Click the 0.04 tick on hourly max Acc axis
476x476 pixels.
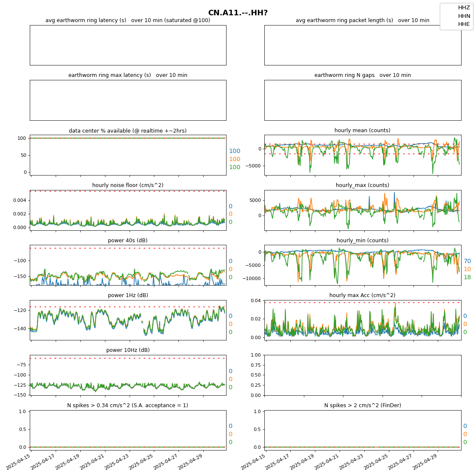(256, 300)
